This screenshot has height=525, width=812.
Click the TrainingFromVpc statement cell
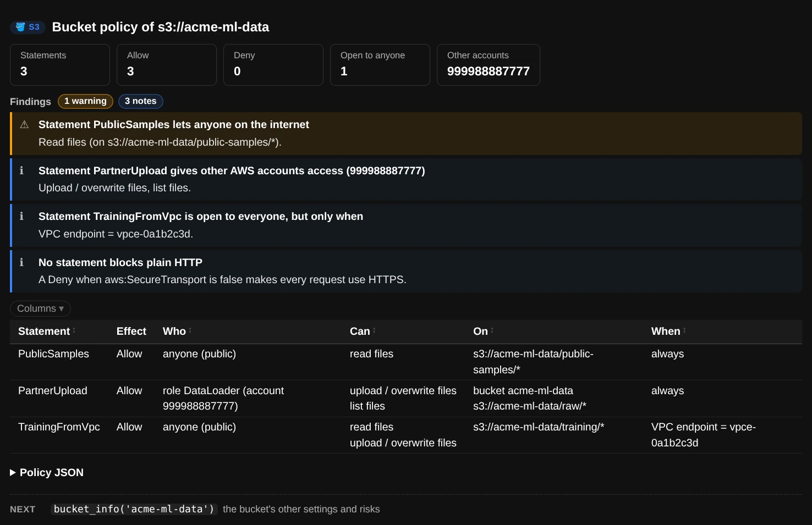59,427
